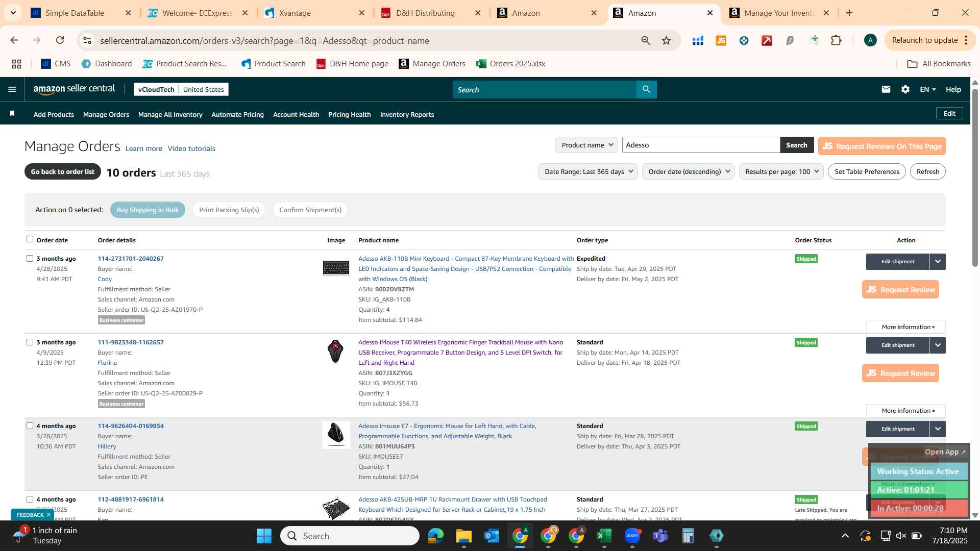The width and height of the screenshot is (980, 551).
Task: Open the Calculator app from the taskbar
Action: point(688,536)
